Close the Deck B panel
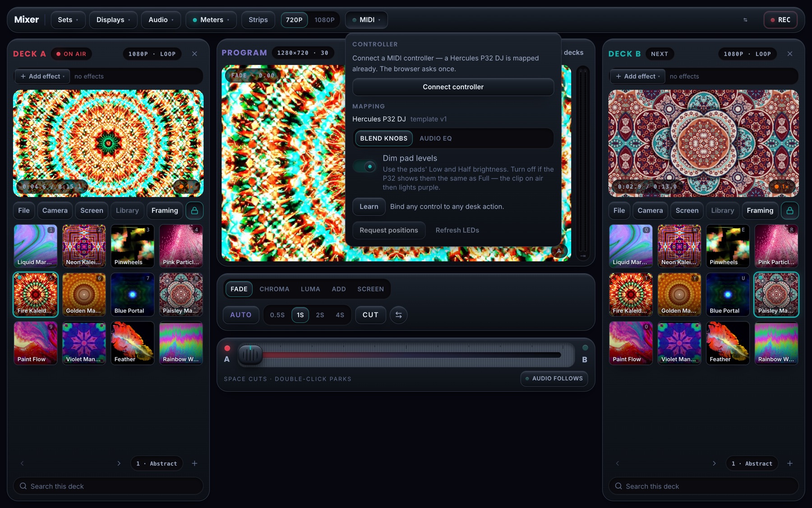The width and height of the screenshot is (812, 508). pos(790,54)
